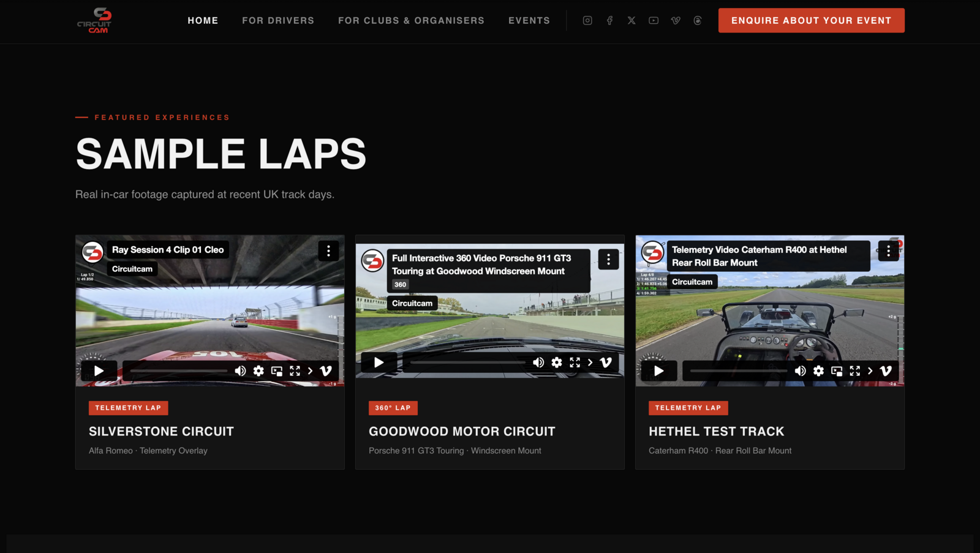Click the Circuitcam label on the Goodwood video
The width and height of the screenshot is (980, 553).
click(412, 303)
